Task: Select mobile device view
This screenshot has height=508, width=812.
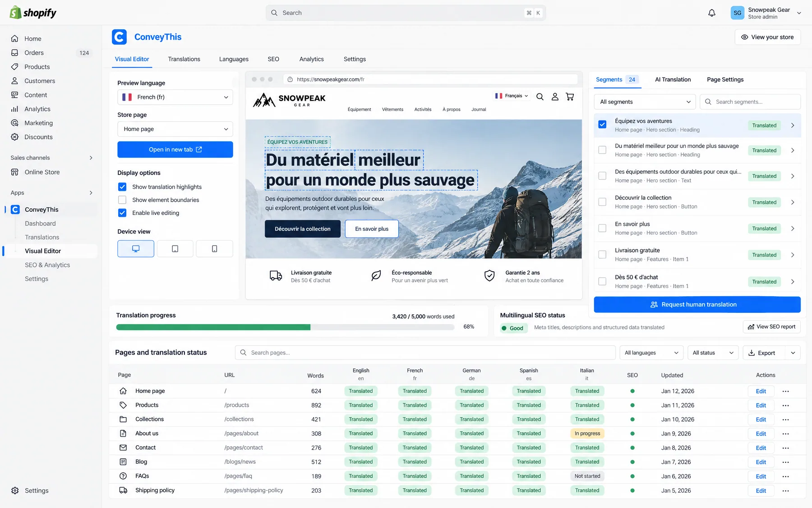Action: coord(215,249)
